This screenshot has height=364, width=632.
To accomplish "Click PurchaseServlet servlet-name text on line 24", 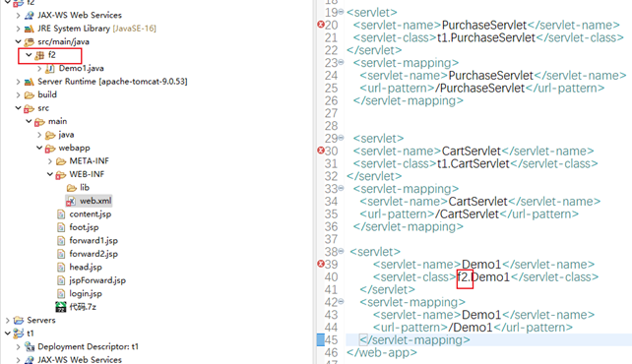I will click(x=491, y=76).
